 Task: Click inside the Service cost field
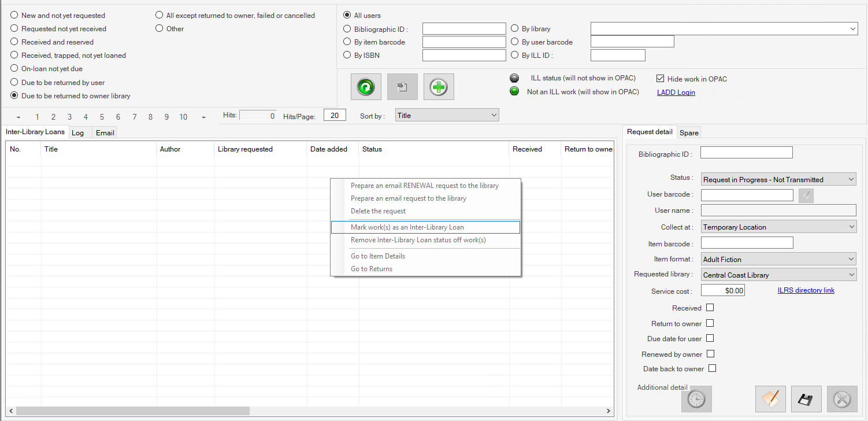tap(722, 290)
